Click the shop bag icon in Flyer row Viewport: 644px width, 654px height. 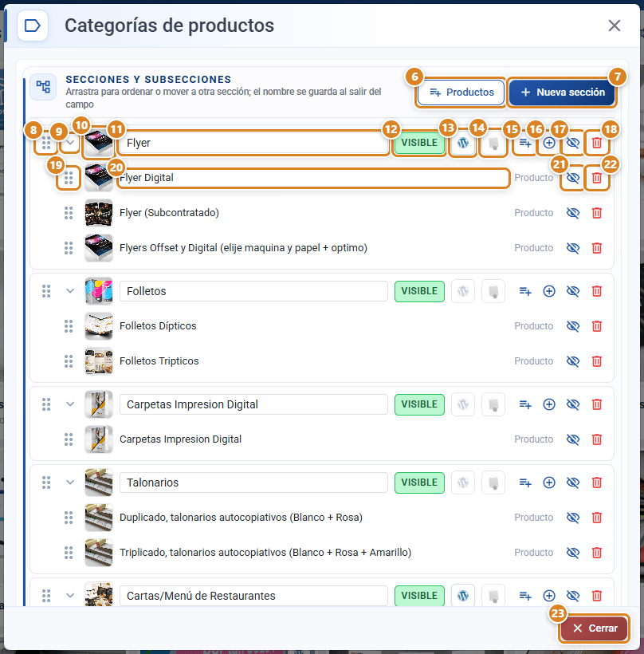click(x=493, y=143)
